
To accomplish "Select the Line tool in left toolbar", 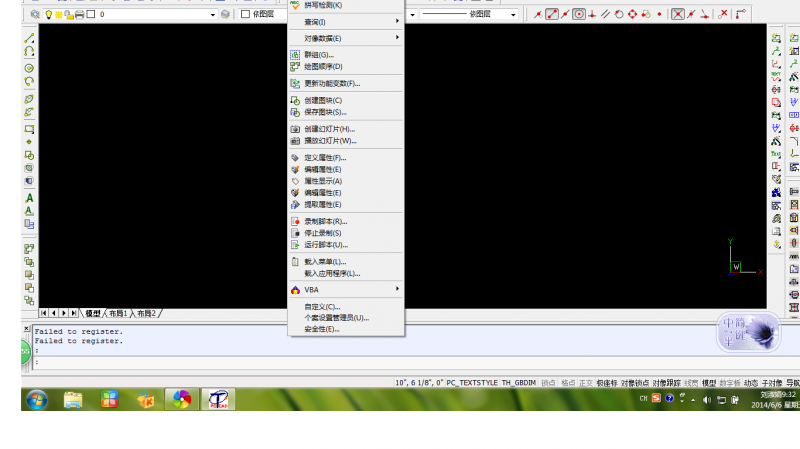I will click(29, 38).
